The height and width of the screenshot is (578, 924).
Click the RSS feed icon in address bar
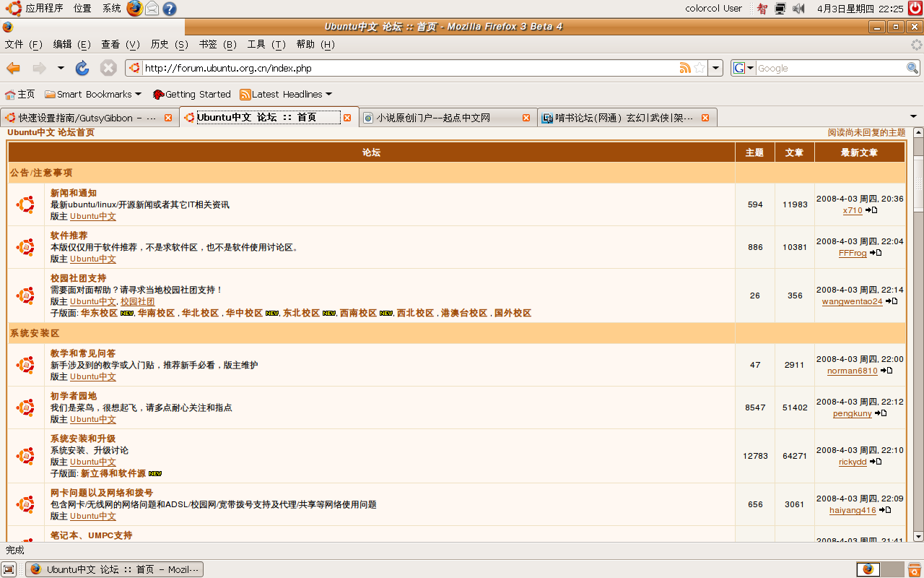click(685, 68)
